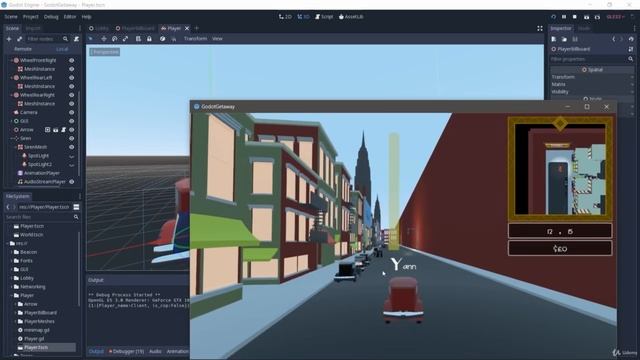Toggle visibility of GUI node

click(x=71, y=121)
